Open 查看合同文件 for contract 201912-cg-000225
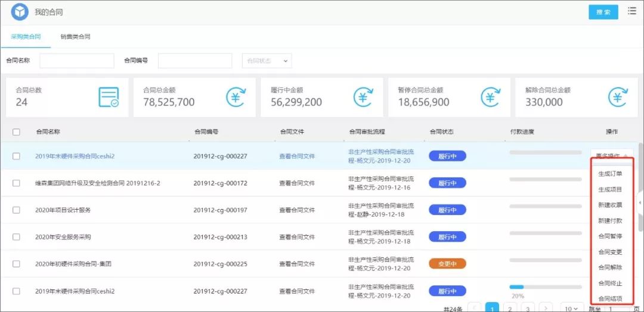This screenshot has width=644, height=312. [x=297, y=264]
